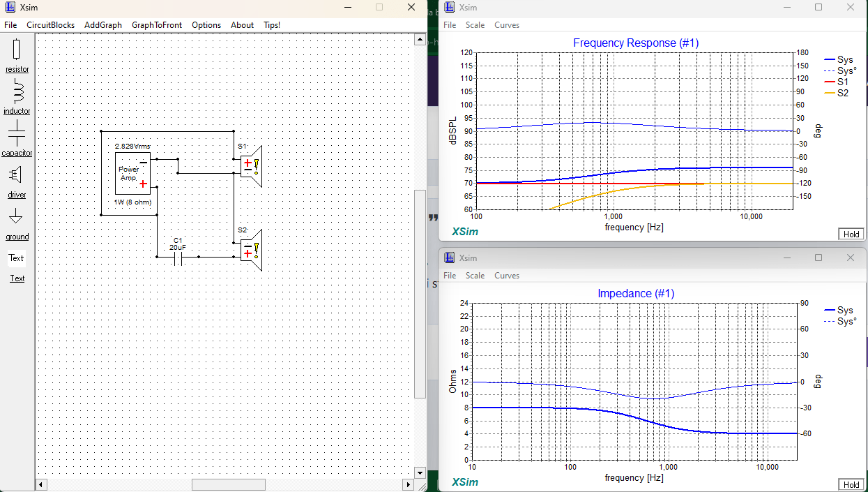Click the Sys° dashed legend in Frequency Response
868x492 pixels.
pos(840,70)
